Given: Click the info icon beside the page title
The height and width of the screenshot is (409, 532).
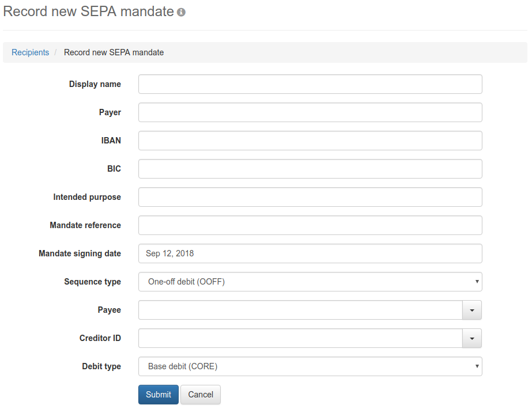Looking at the screenshot, I should [182, 12].
